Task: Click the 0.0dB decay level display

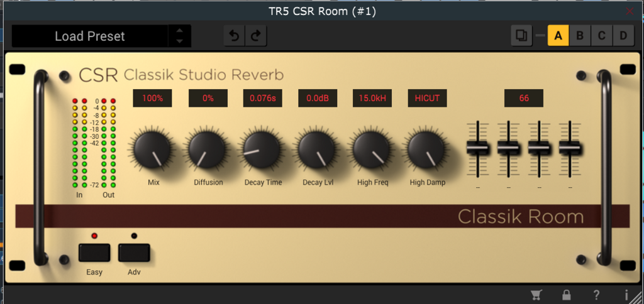Action: [318, 99]
